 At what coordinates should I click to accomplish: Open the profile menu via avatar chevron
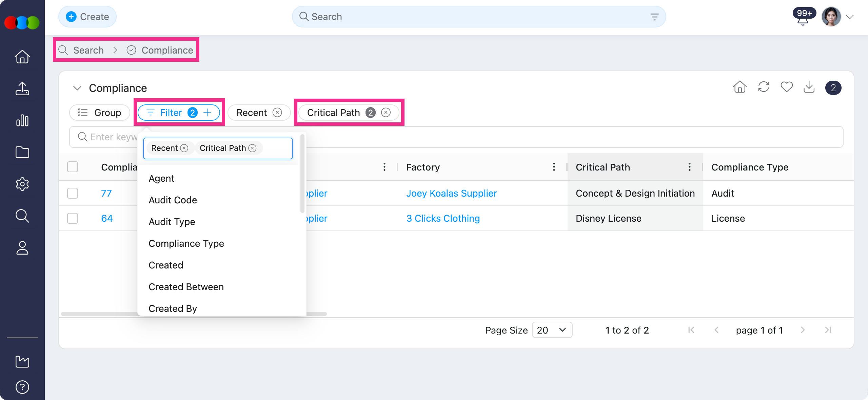click(x=850, y=17)
